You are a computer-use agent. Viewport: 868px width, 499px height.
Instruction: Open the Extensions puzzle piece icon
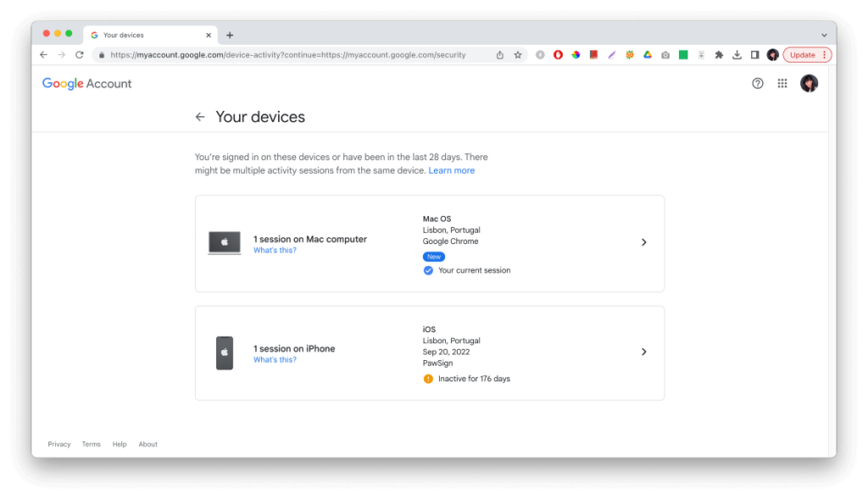click(x=718, y=54)
